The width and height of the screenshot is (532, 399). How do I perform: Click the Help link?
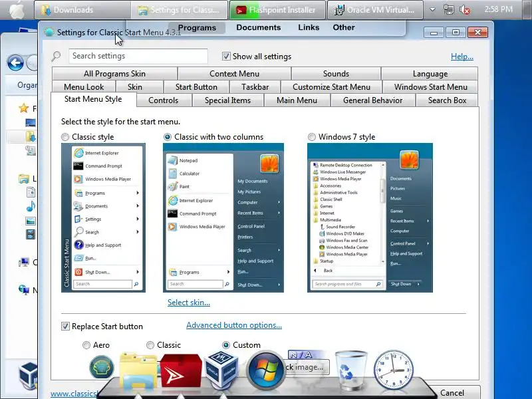(462, 57)
